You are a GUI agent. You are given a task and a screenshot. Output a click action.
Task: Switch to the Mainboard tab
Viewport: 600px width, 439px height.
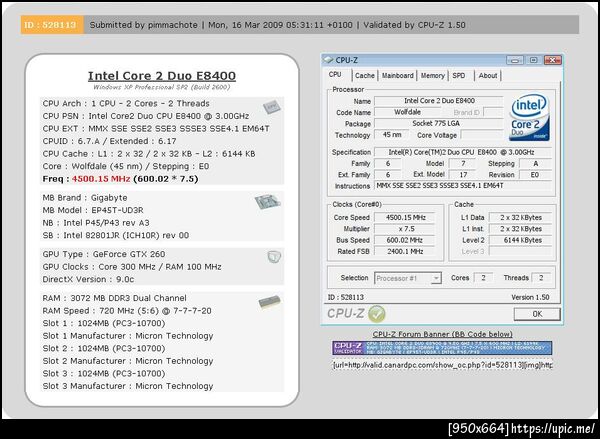coord(398,76)
